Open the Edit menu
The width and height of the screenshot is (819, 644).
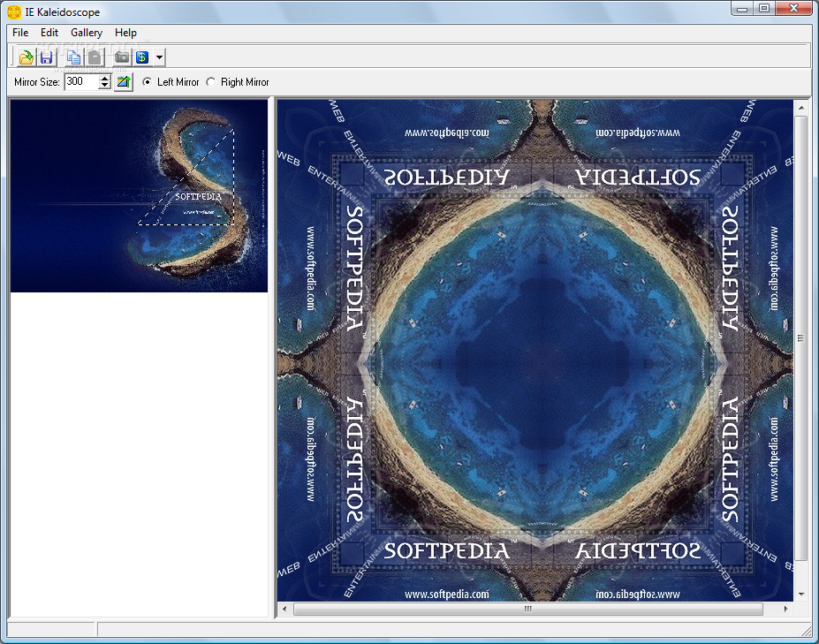click(49, 33)
